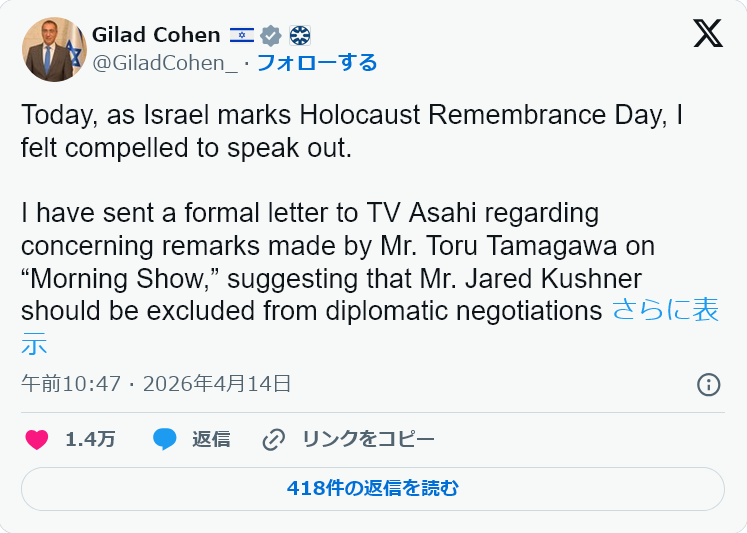Click the Israel flag emoji beside the name

pyautogui.click(x=241, y=35)
